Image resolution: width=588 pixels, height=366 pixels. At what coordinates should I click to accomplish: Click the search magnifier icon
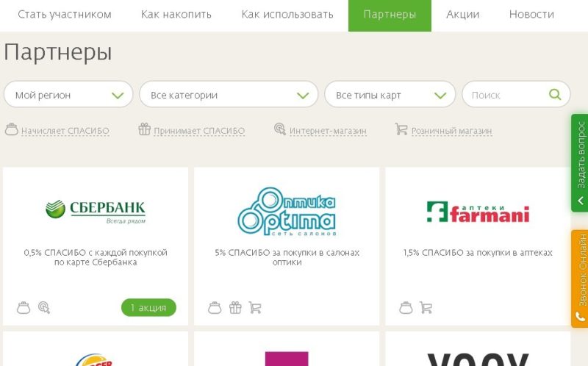point(555,95)
